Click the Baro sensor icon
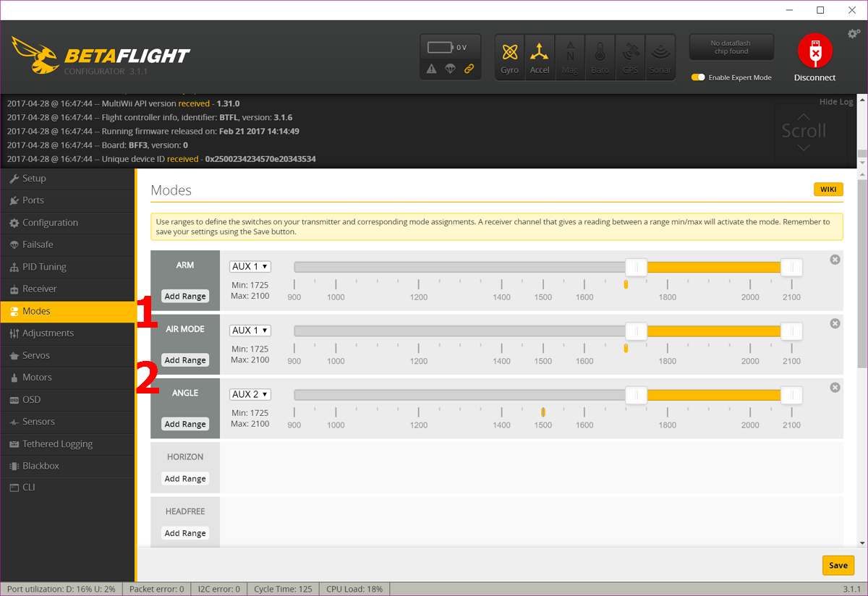The width and height of the screenshot is (868, 596). click(600, 56)
